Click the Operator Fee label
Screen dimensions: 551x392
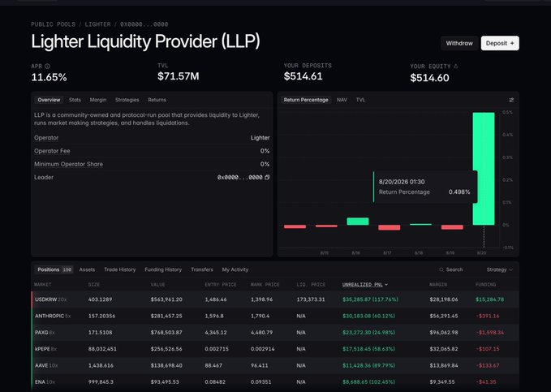click(52, 151)
